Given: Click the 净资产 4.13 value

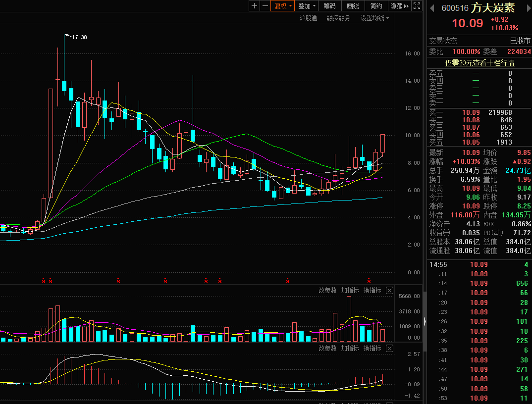Looking at the screenshot, I should click(x=473, y=224).
